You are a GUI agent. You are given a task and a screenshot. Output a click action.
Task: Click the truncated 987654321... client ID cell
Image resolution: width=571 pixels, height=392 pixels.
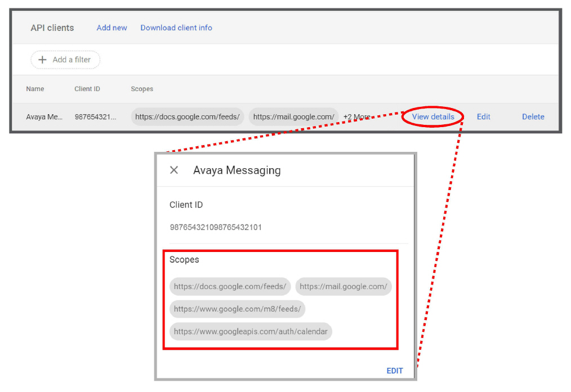(x=95, y=117)
